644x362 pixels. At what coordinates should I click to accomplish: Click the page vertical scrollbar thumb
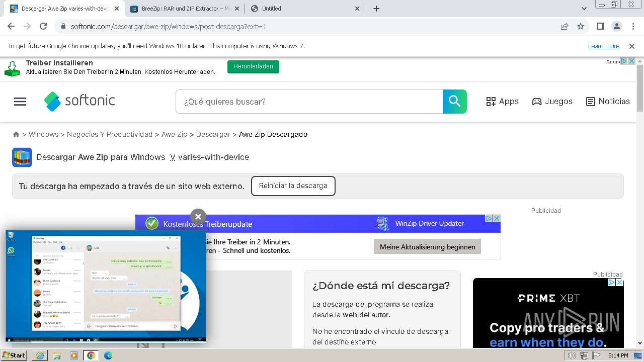pos(640,88)
